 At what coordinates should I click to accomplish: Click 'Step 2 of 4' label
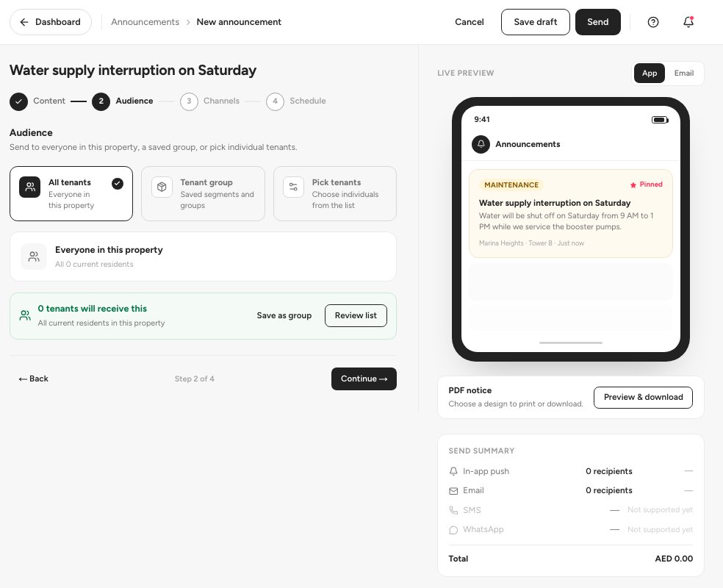click(194, 379)
